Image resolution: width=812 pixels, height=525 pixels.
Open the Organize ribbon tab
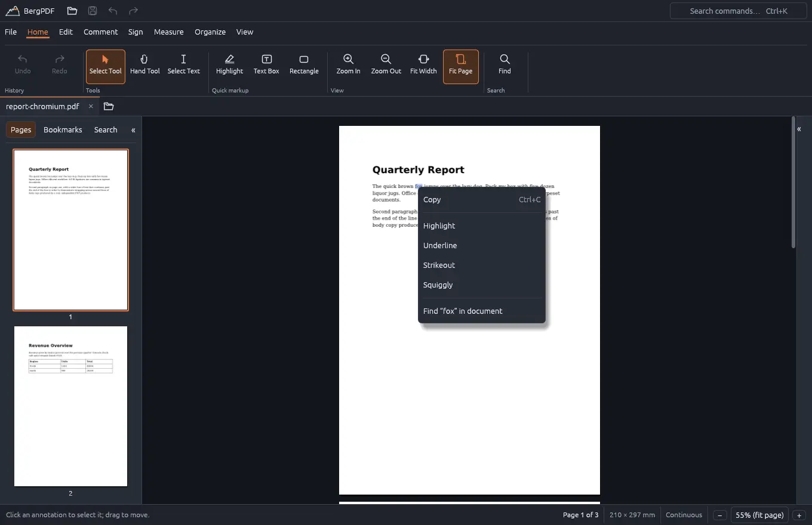click(x=210, y=32)
